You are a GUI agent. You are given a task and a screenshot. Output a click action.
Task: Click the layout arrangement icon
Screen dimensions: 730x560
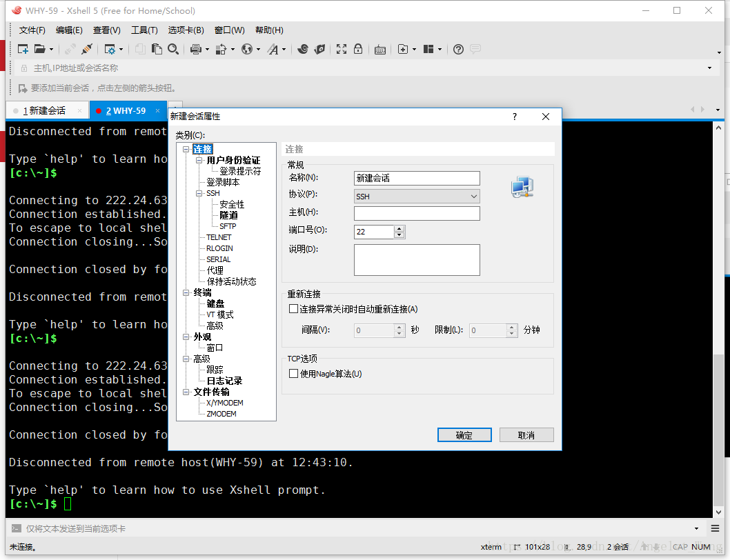pos(428,49)
